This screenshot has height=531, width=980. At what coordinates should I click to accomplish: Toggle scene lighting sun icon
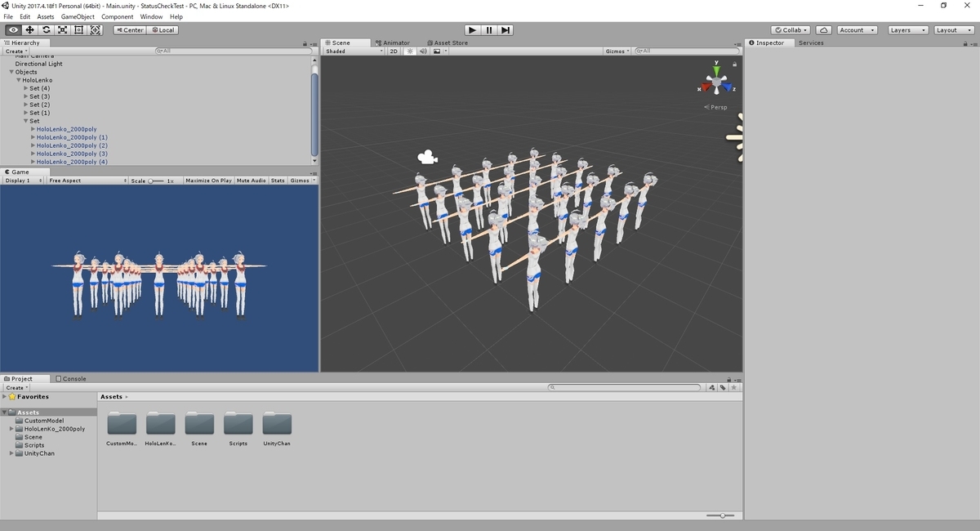(x=411, y=51)
